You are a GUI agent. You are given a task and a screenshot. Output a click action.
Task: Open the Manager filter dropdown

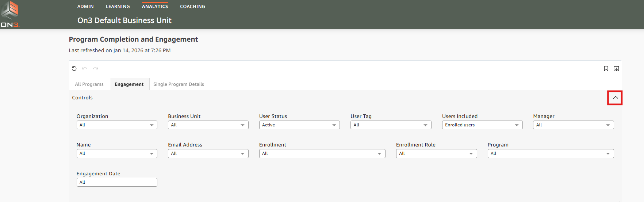(573, 125)
